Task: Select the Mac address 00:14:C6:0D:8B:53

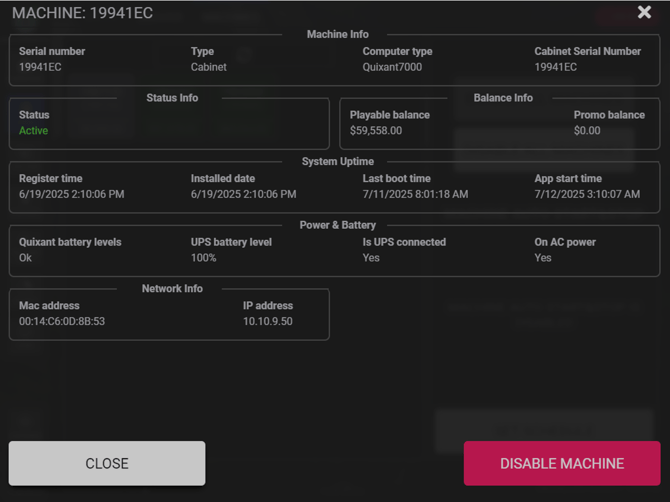Action: [62, 322]
